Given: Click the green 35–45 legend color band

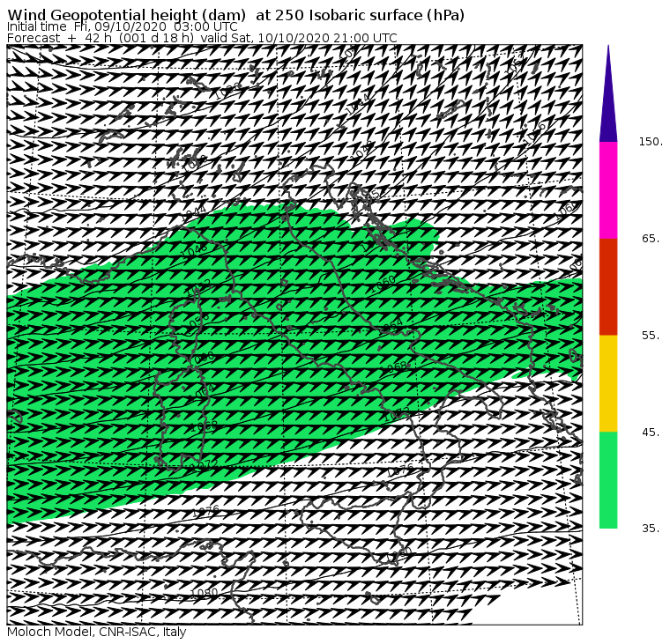Looking at the screenshot, I should coord(608,480).
